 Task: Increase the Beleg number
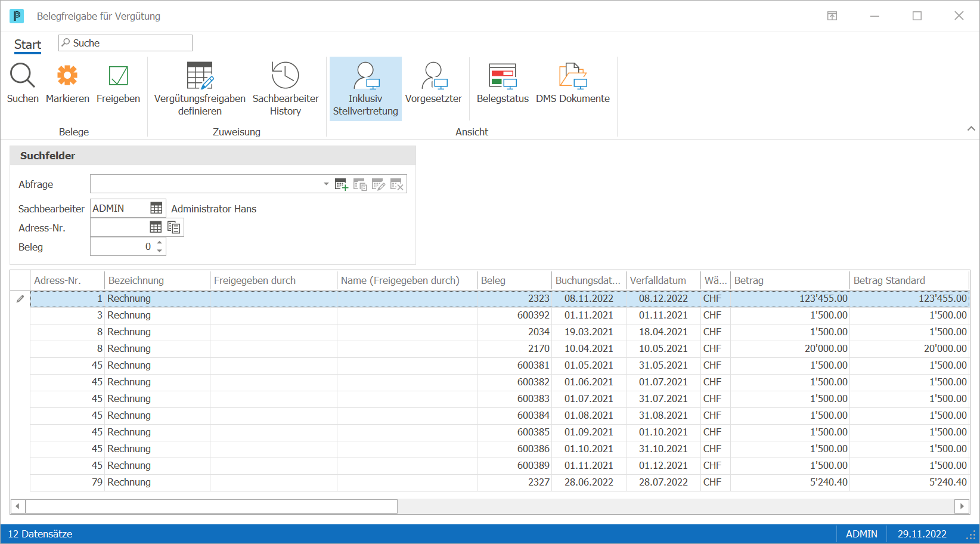coord(160,242)
